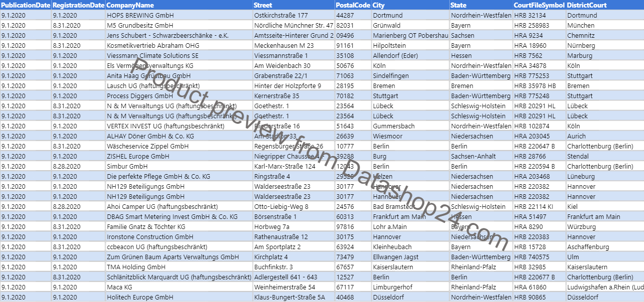The height and width of the screenshot is (302, 644).
Task: Click ccbeacon UG (haftungsbeschränkt) cell
Action: coord(179,247)
